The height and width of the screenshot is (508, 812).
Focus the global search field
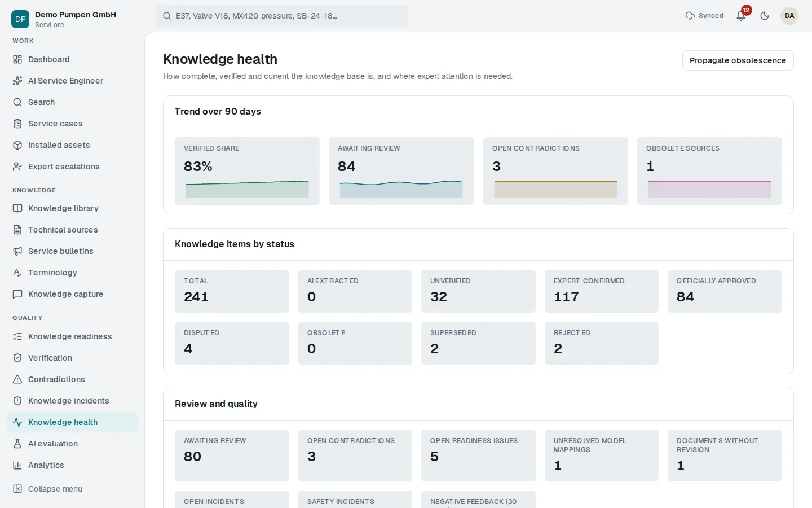[x=282, y=16]
